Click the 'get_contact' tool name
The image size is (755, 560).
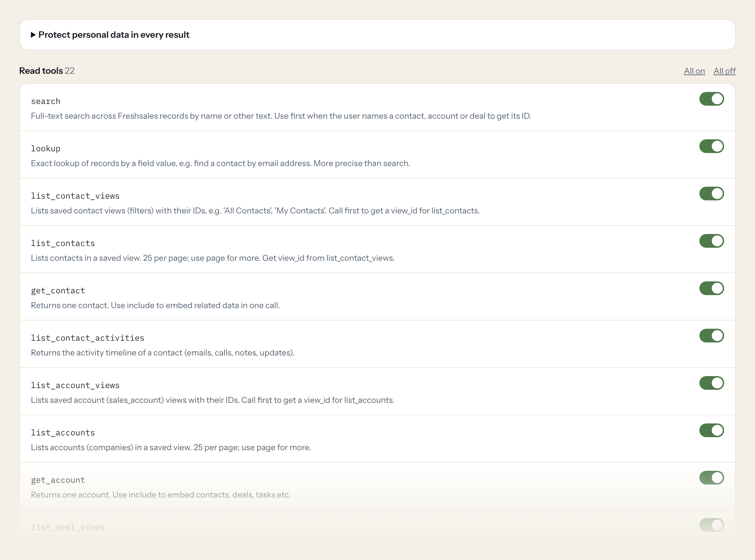click(x=58, y=291)
